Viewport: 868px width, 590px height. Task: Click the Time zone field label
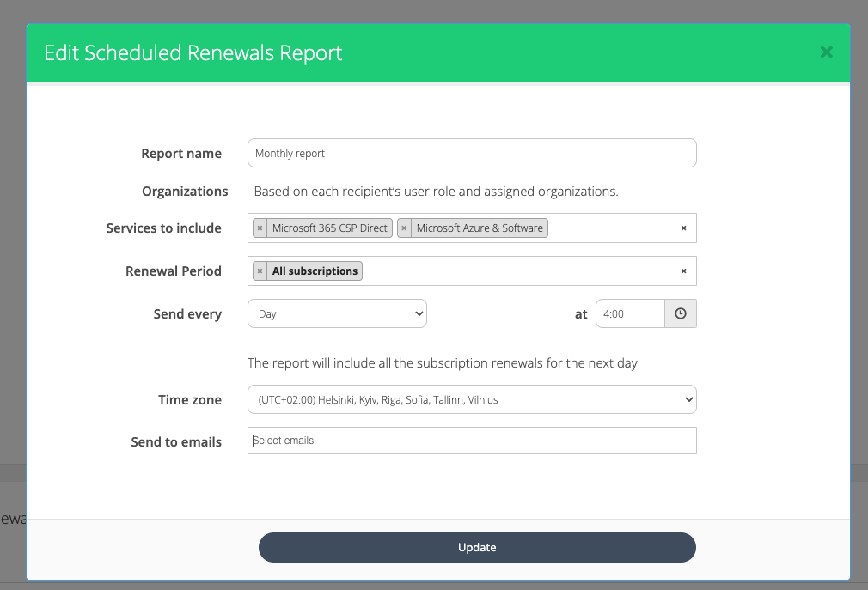[x=189, y=399]
